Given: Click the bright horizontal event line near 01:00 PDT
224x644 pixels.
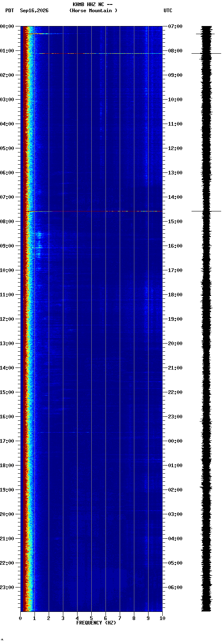Looking at the screenshot, I should [101, 53].
